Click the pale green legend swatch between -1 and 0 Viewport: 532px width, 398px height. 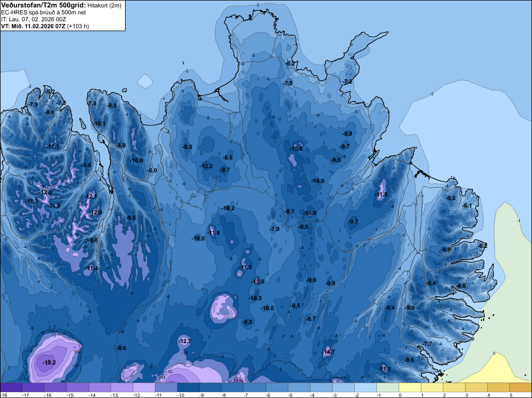[388, 387]
